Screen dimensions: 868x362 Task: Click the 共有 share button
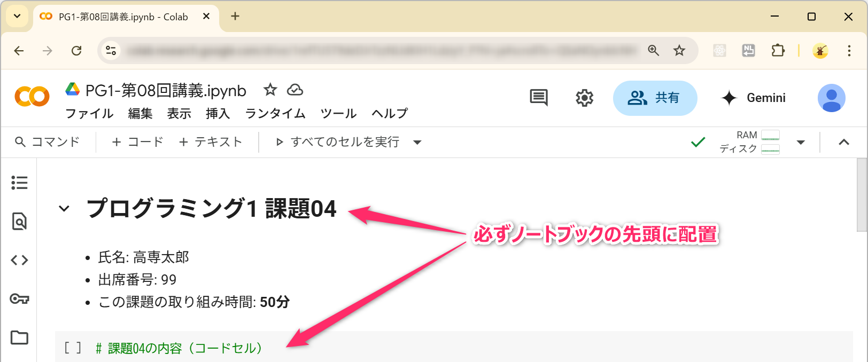tap(655, 98)
